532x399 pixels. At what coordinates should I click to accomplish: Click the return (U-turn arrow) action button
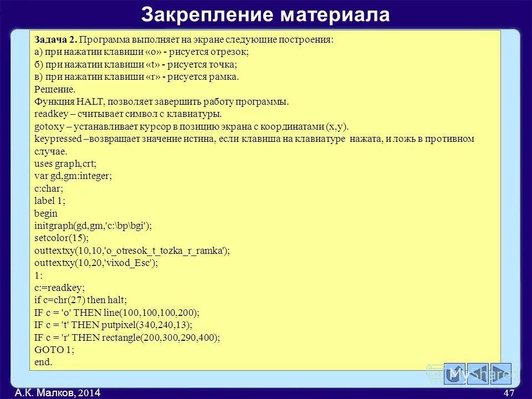click(454, 374)
